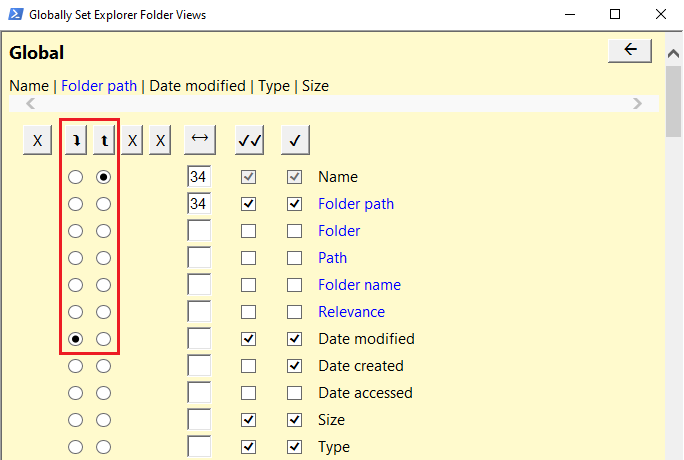Check the second checkbox for Path
The width and height of the screenshot is (684, 460).
(x=294, y=258)
